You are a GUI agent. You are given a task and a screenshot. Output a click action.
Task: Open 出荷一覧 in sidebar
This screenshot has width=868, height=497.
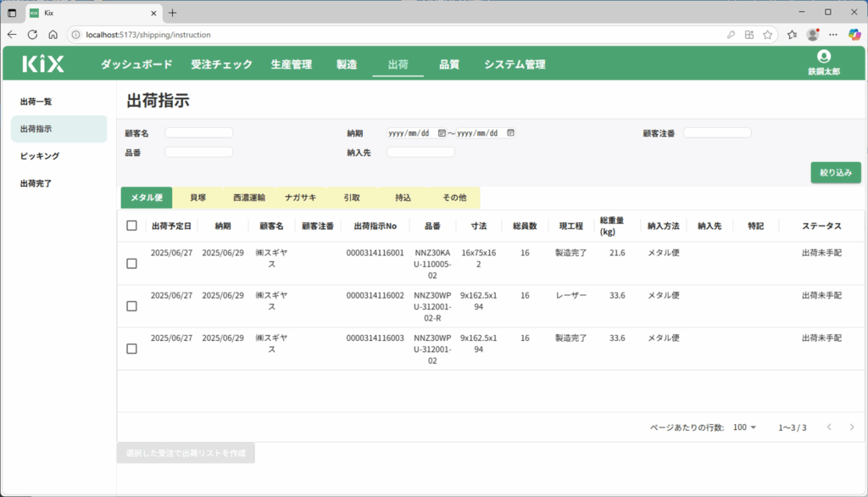click(x=58, y=102)
